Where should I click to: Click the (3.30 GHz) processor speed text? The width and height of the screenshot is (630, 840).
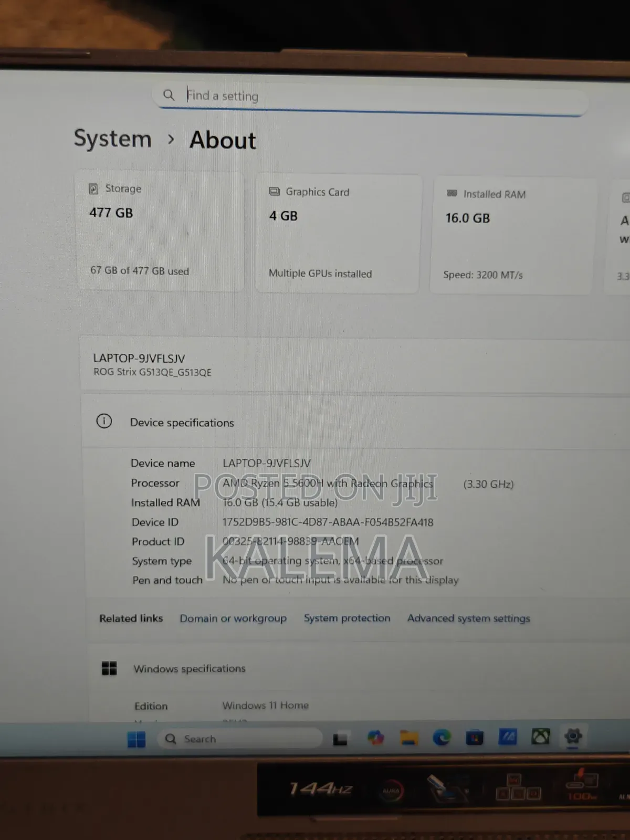coord(488,484)
